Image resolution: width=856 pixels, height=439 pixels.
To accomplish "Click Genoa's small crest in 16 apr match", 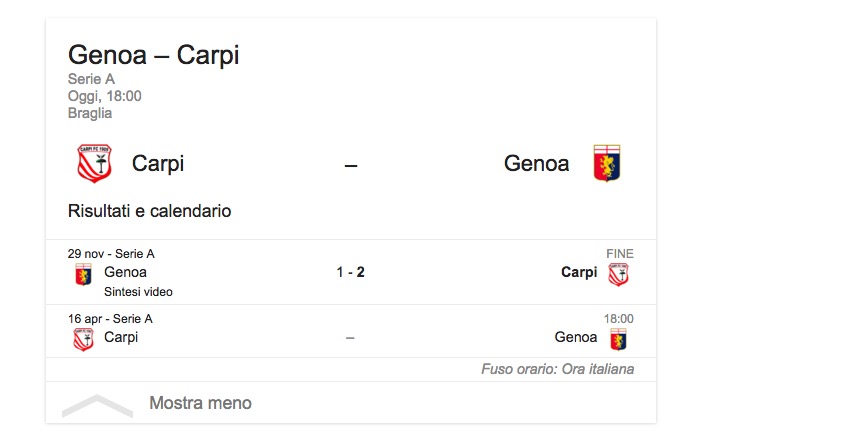I will coord(619,339).
